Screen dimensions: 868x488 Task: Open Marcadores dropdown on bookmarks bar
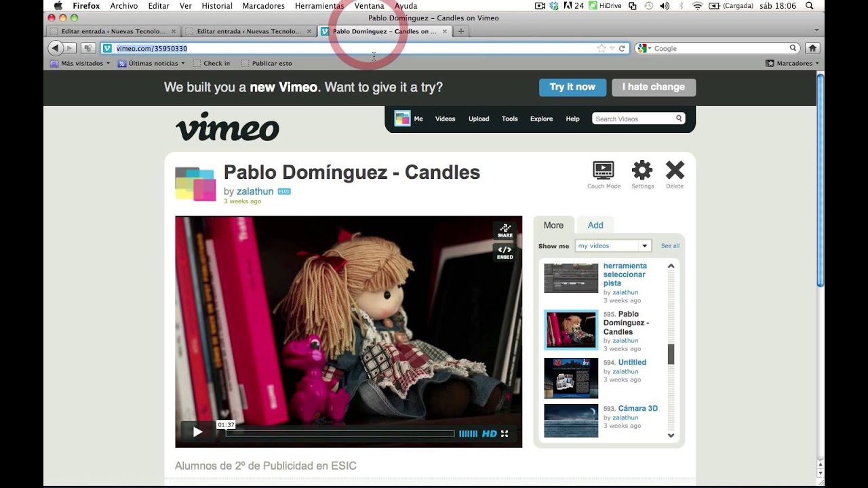(x=792, y=63)
